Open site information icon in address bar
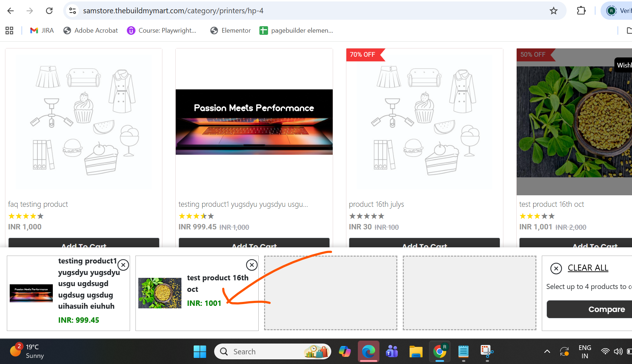The height and width of the screenshot is (364, 632). [73, 11]
